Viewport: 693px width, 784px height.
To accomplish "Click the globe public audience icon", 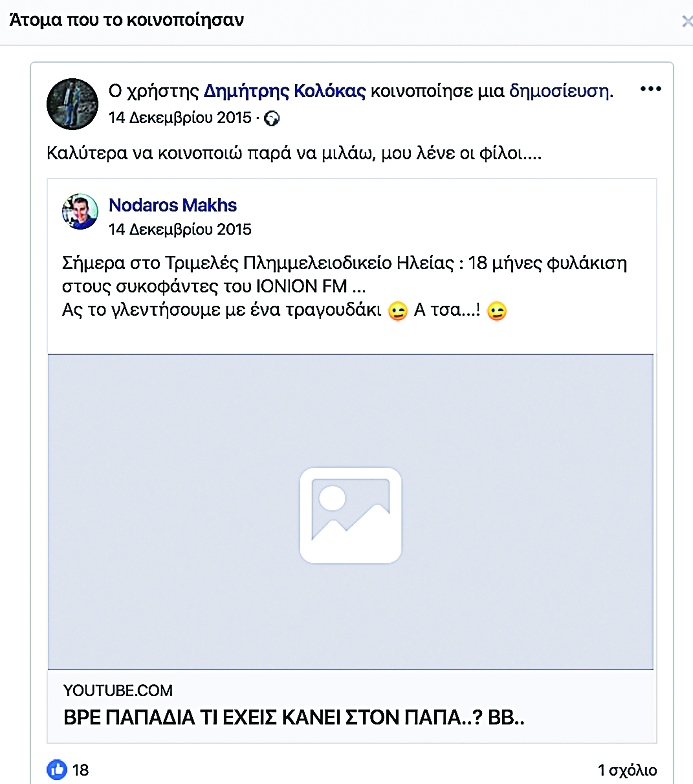I will 272,119.
